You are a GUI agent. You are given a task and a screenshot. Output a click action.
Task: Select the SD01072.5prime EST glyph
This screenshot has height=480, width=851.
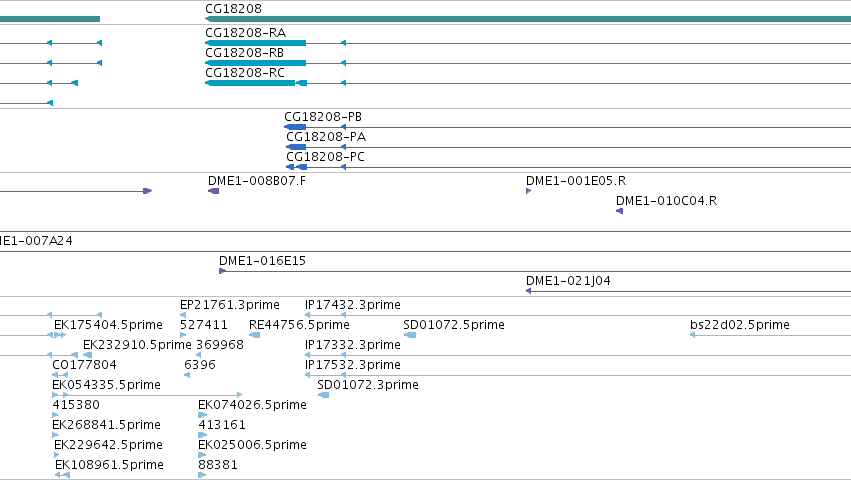(410, 335)
